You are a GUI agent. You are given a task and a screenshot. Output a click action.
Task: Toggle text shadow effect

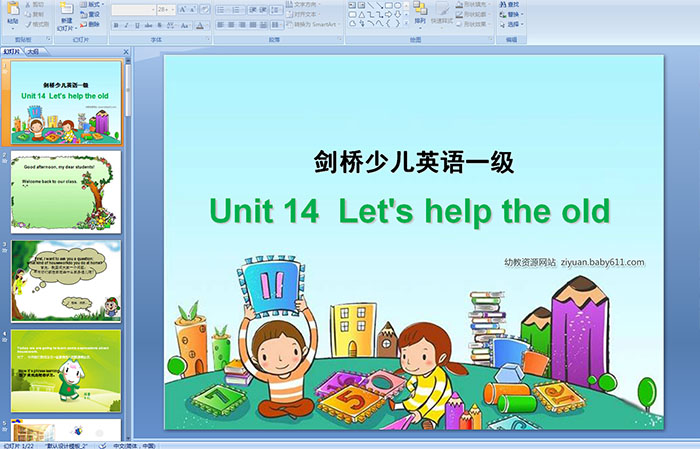(x=159, y=25)
